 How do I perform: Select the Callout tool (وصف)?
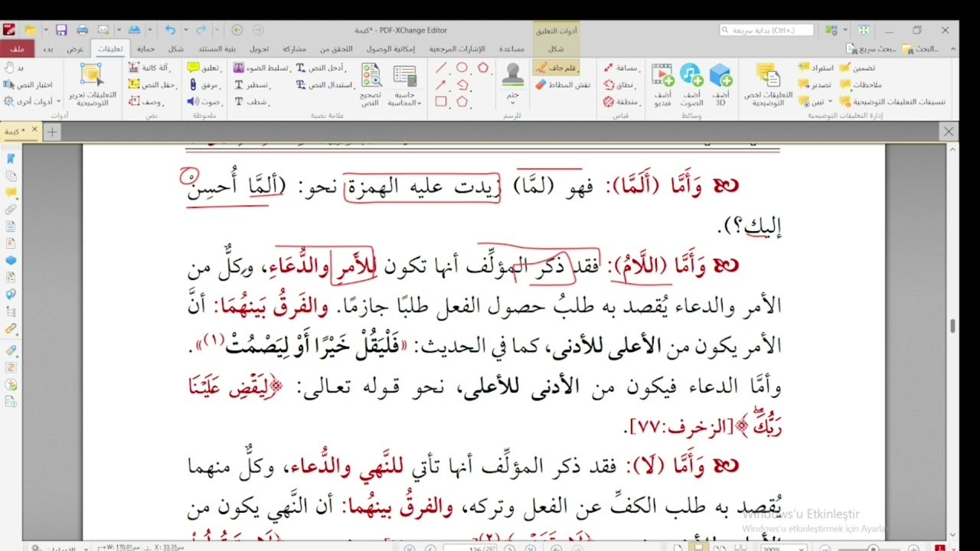[145, 101]
